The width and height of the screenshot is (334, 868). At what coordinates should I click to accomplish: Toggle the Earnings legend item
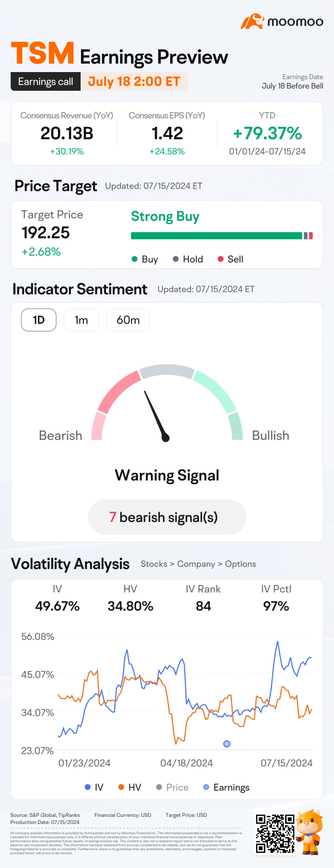point(226,787)
